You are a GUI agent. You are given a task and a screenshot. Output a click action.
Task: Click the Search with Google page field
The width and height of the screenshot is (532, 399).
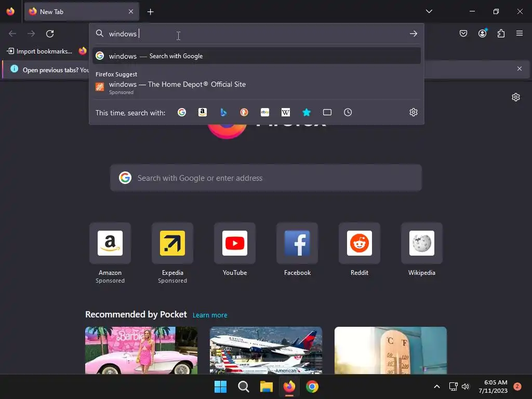[x=266, y=178]
